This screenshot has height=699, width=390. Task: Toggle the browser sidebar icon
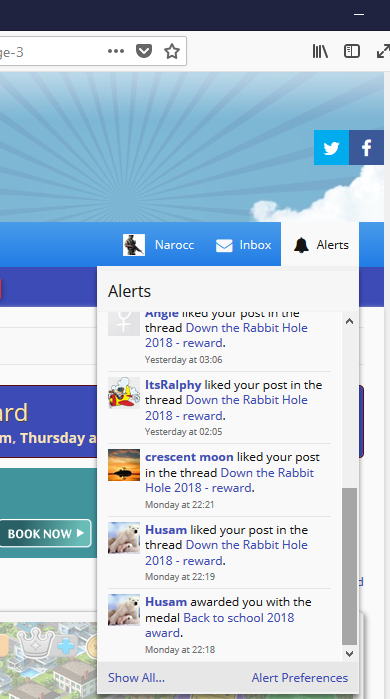click(352, 51)
